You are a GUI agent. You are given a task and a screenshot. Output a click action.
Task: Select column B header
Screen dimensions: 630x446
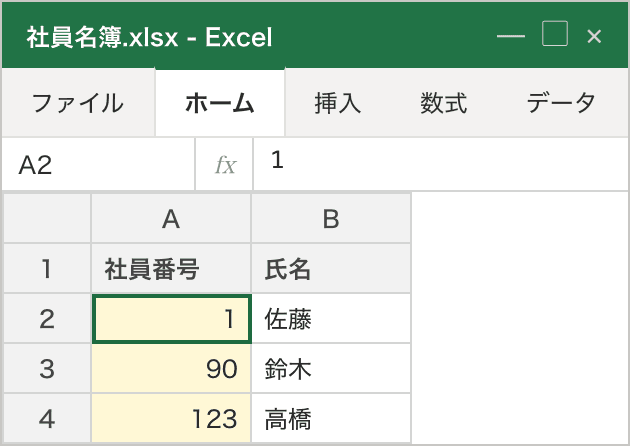tap(331, 219)
